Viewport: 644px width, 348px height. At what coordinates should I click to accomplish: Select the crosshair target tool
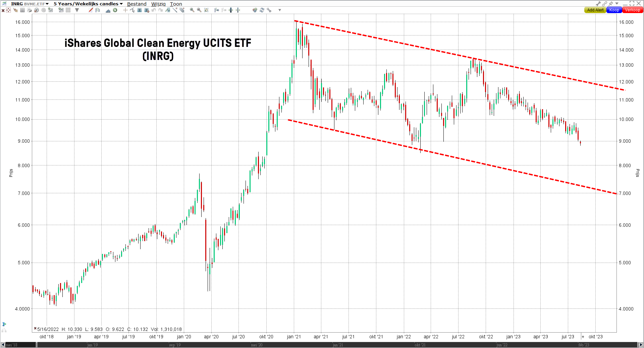pyautogui.click(x=8, y=10)
